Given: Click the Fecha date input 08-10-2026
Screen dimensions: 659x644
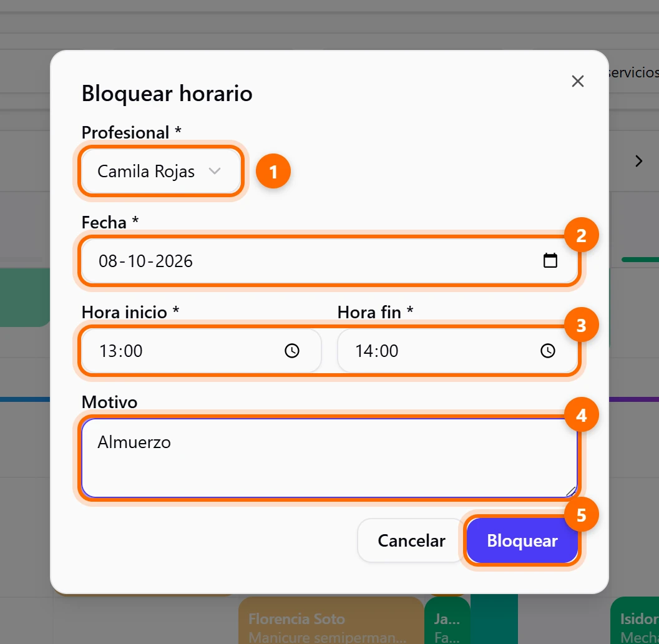Looking at the screenshot, I should 329,261.
